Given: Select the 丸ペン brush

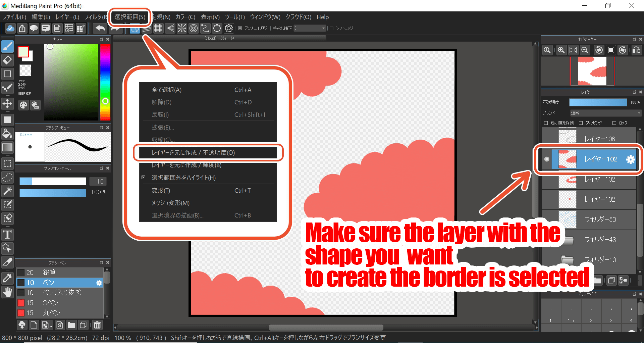Looking at the screenshot, I should pos(60,313).
